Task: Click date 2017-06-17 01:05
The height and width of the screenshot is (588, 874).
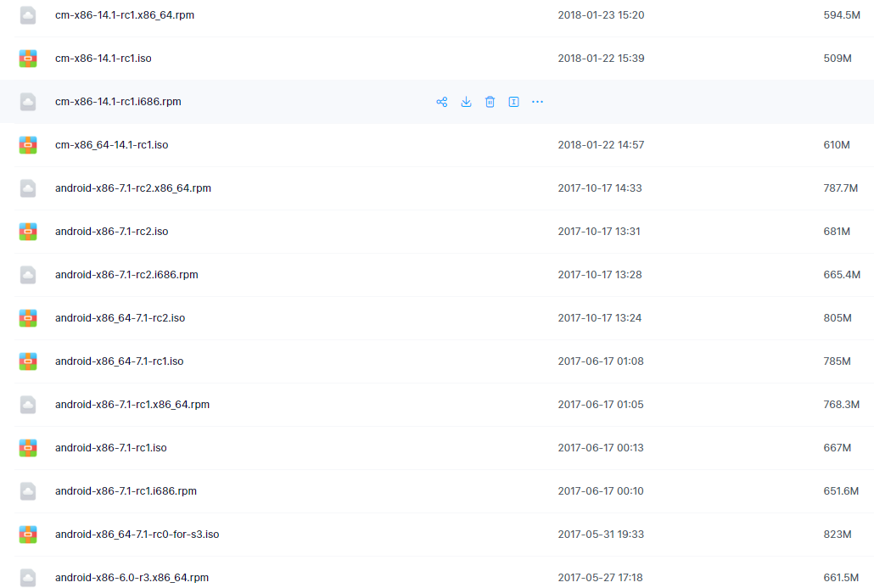Action: pos(601,405)
